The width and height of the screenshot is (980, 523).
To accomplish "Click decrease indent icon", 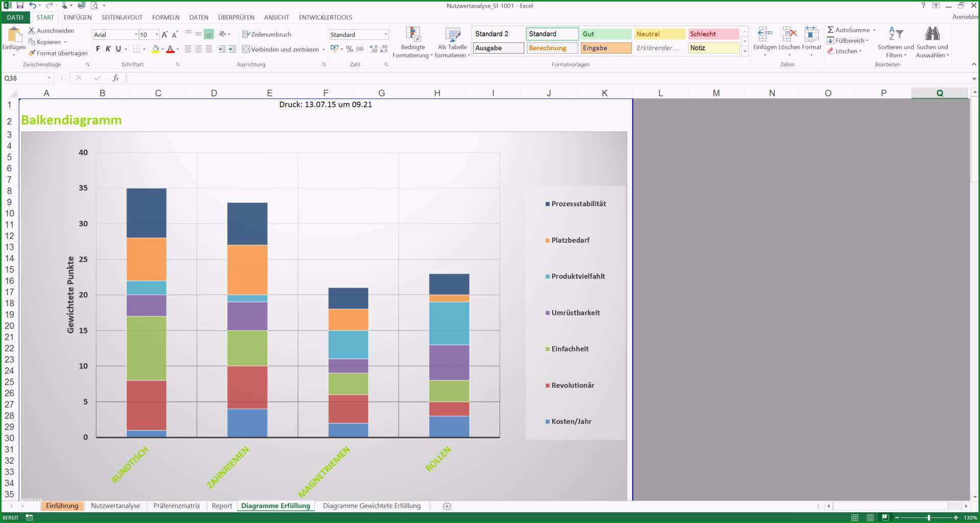I will tap(222, 49).
